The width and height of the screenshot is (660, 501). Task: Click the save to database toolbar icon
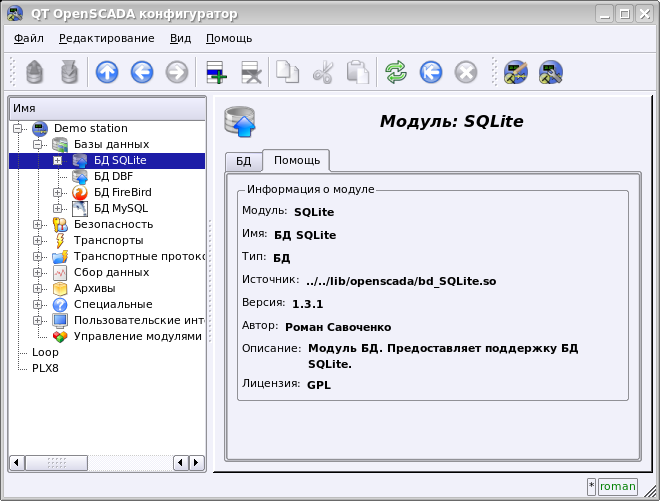69,72
